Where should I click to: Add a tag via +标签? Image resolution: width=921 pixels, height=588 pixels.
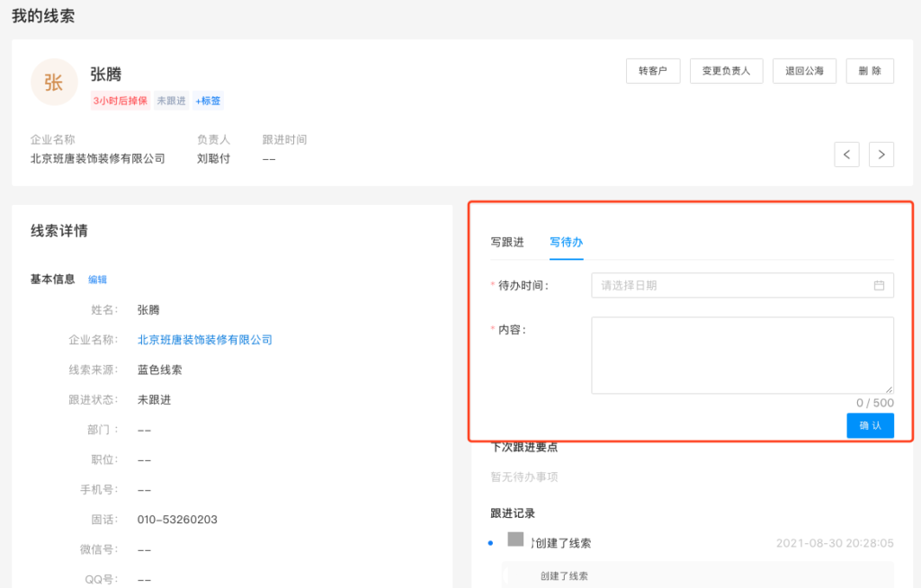coord(208,101)
